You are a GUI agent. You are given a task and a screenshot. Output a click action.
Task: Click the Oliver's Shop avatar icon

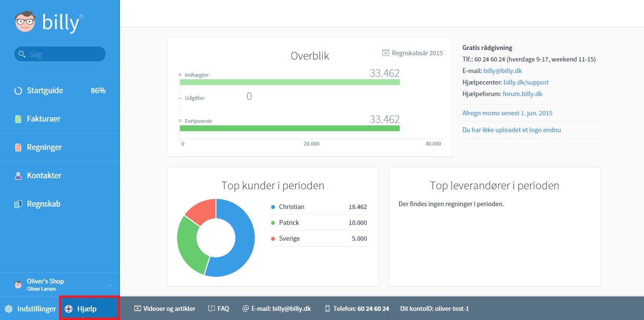[18, 284]
